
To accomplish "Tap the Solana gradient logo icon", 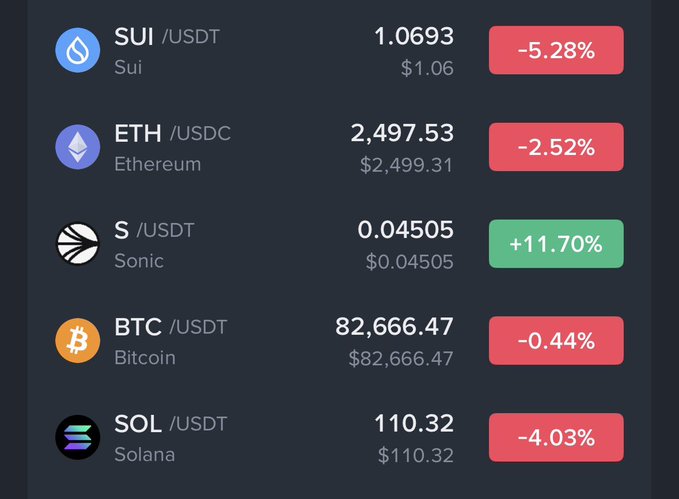I will pos(78,437).
